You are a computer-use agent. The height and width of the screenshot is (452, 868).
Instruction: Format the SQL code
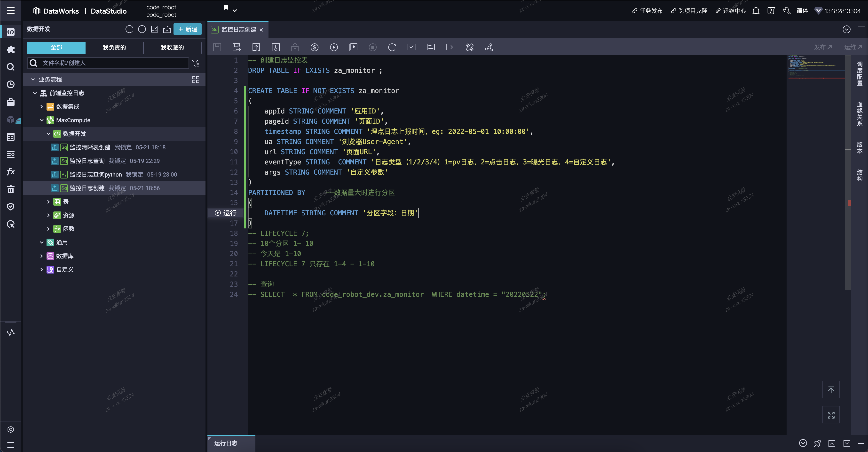pyautogui.click(x=431, y=47)
